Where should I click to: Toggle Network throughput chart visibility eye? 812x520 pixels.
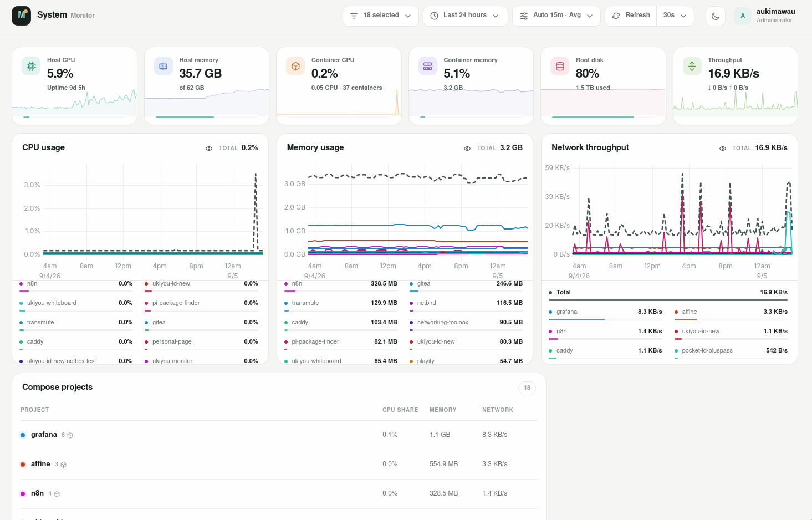click(x=723, y=148)
